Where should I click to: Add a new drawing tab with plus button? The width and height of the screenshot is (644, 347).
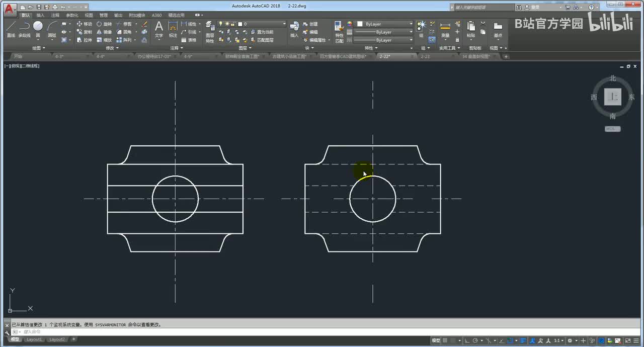[506, 56]
